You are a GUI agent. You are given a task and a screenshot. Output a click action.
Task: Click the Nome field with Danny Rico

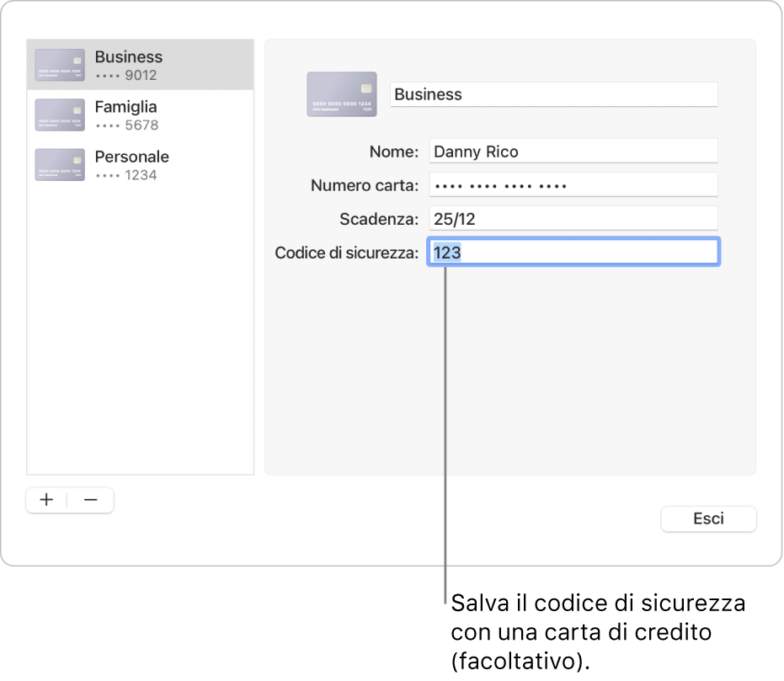573,152
